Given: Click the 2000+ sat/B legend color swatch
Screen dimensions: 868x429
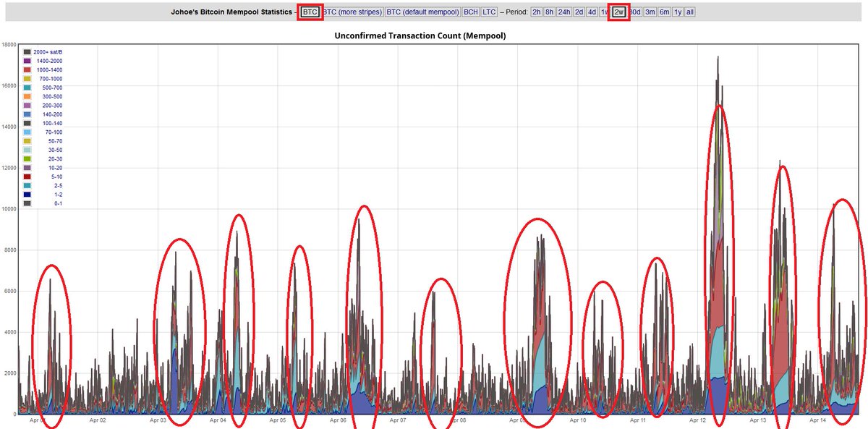Looking at the screenshot, I should [27, 52].
